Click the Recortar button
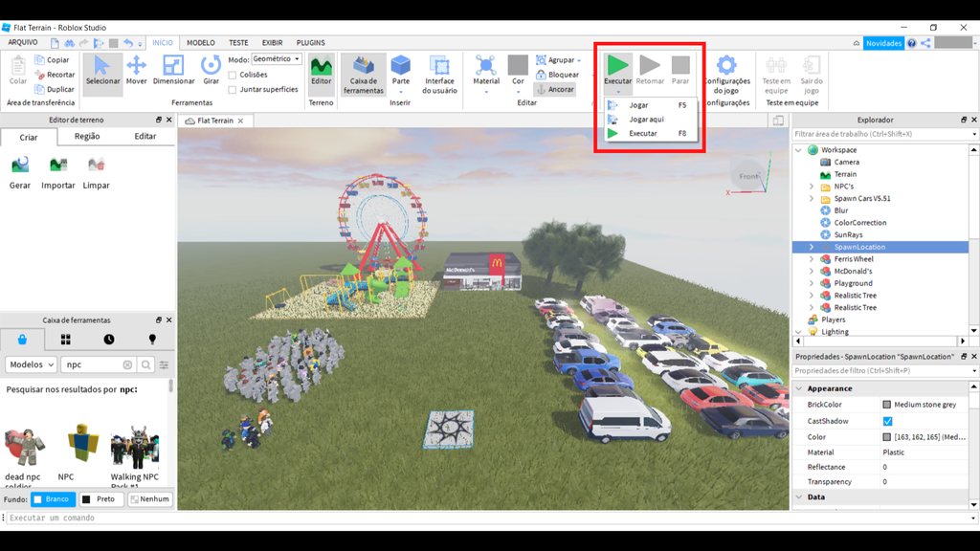 click(55, 75)
